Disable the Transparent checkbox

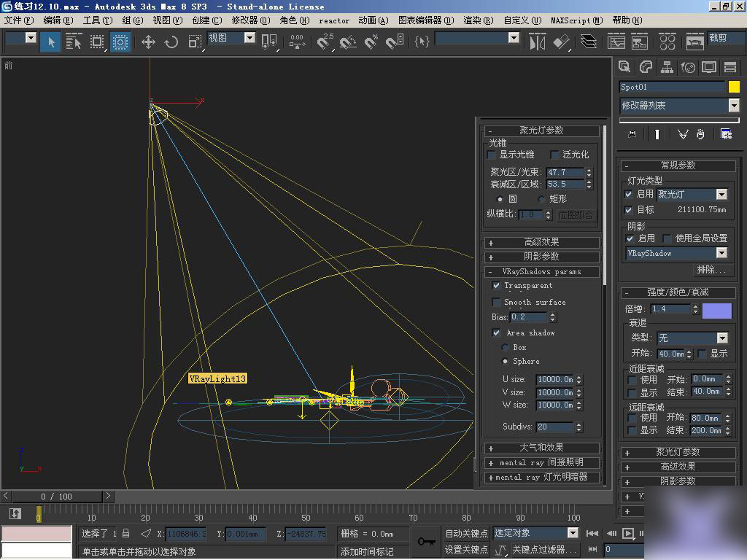point(497,286)
